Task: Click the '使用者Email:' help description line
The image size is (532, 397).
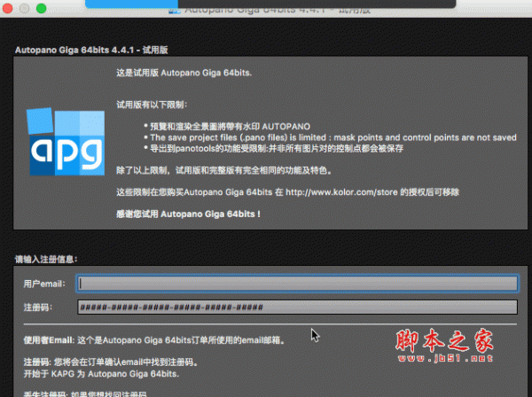Action: 154,340
